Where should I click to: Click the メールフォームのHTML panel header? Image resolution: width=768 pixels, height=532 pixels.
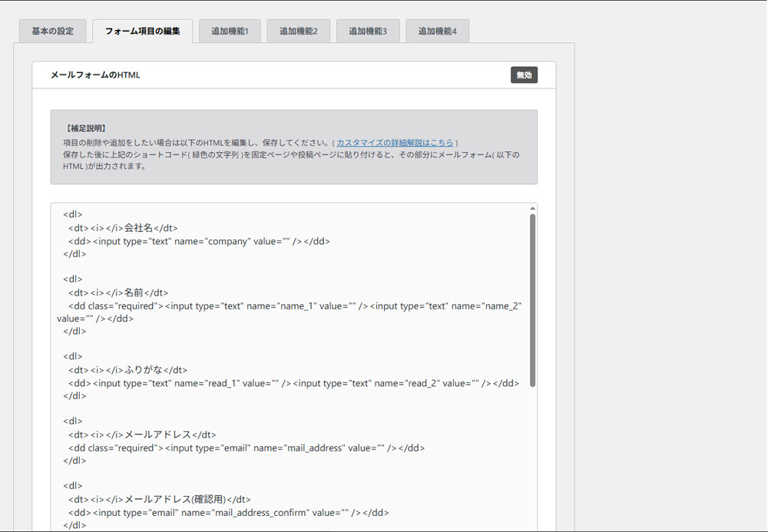(x=230, y=75)
